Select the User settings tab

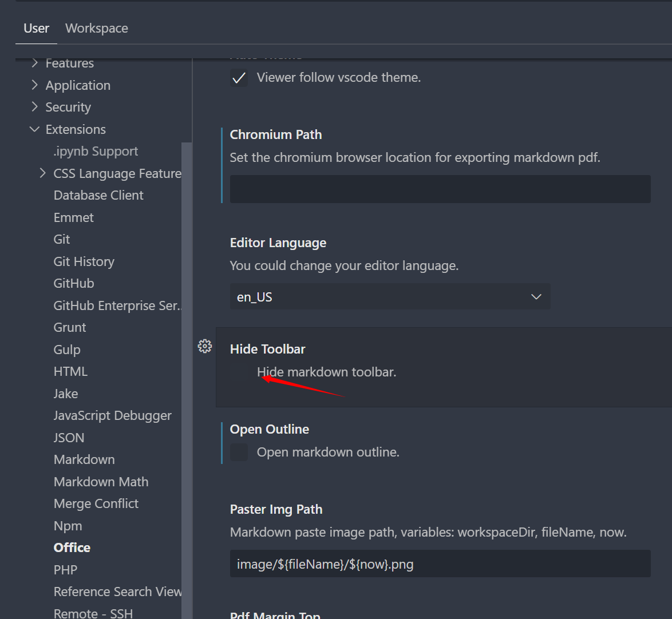[x=36, y=28]
